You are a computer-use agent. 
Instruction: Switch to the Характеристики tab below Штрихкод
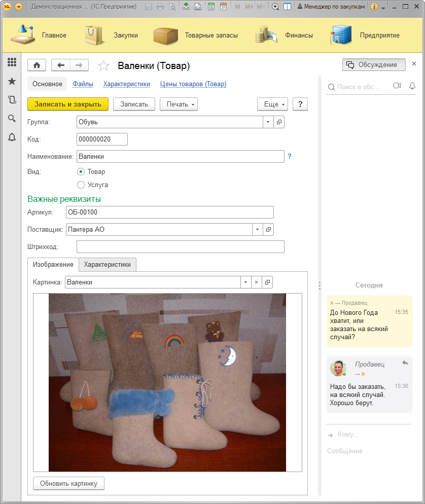coord(108,264)
